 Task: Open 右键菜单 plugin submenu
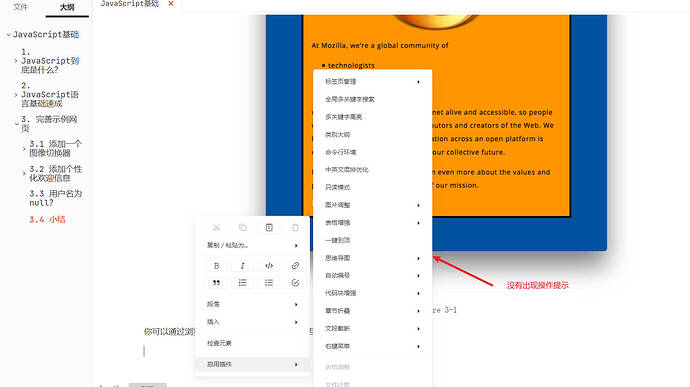(372, 346)
